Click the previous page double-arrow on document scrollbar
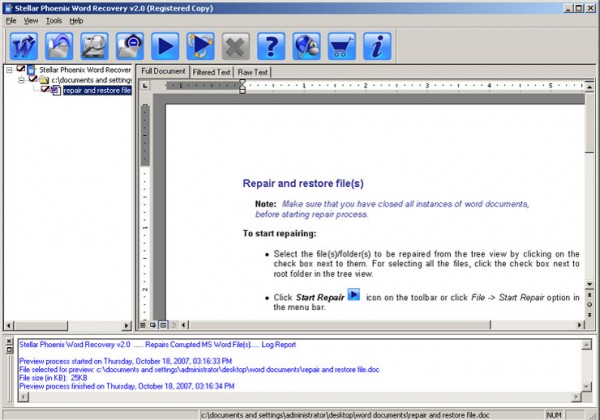 pyautogui.click(x=589, y=295)
